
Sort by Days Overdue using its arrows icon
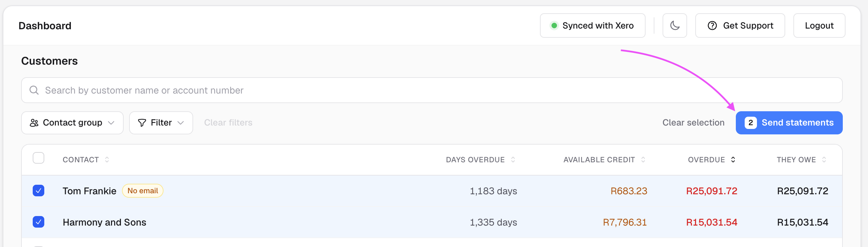coord(513,160)
